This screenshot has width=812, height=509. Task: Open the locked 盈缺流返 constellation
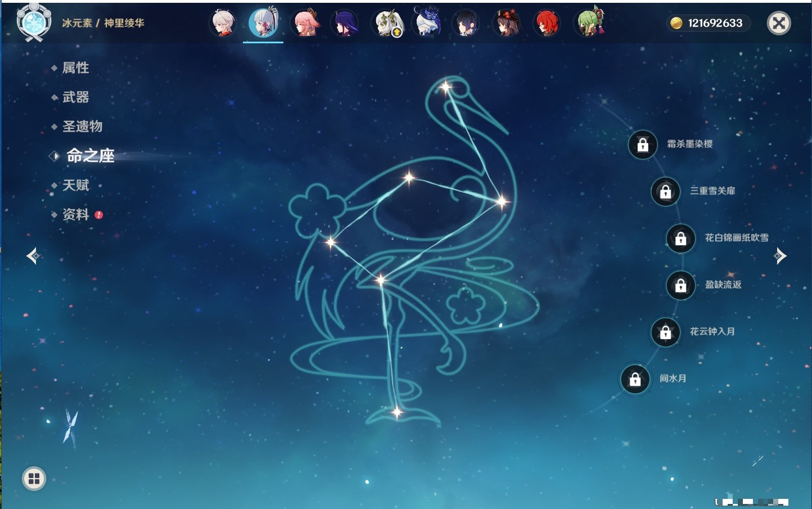[x=680, y=285]
